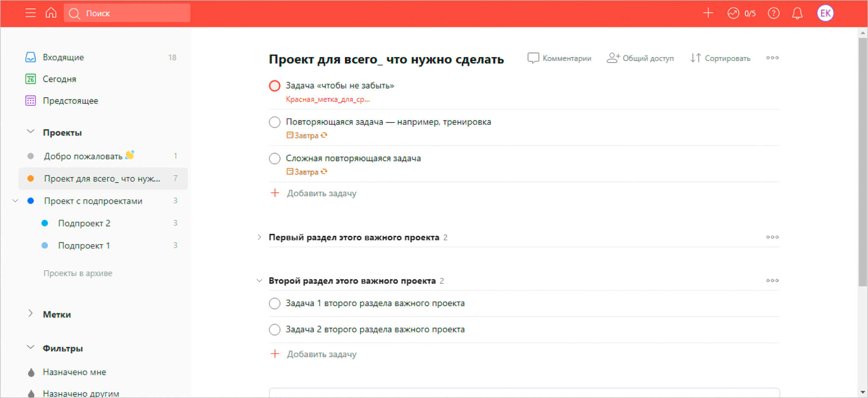The image size is (868, 398).
Task: Select Проект для всего_ что нуж... in sidebar
Action: pyautogui.click(x=103, y=178)
